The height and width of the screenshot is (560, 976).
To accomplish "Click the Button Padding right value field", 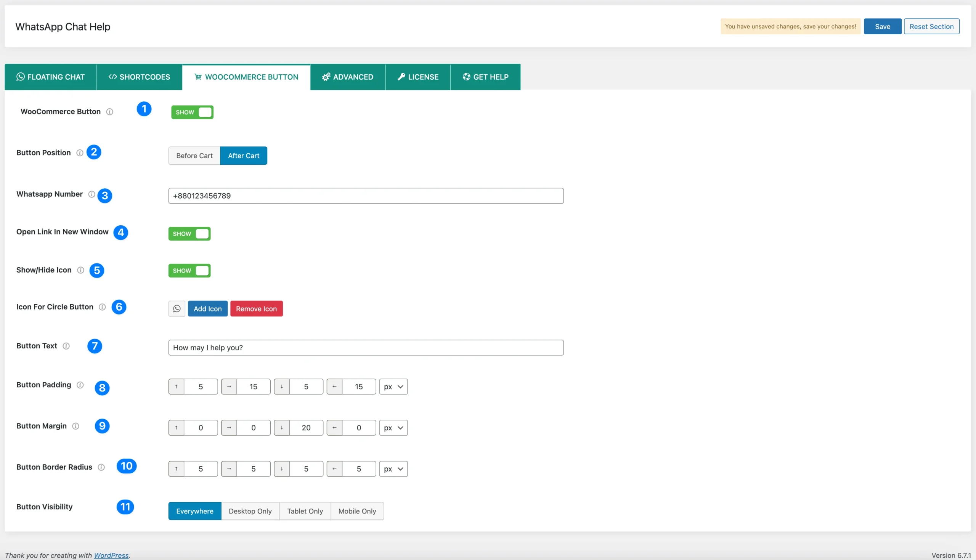I will (254, 387).
